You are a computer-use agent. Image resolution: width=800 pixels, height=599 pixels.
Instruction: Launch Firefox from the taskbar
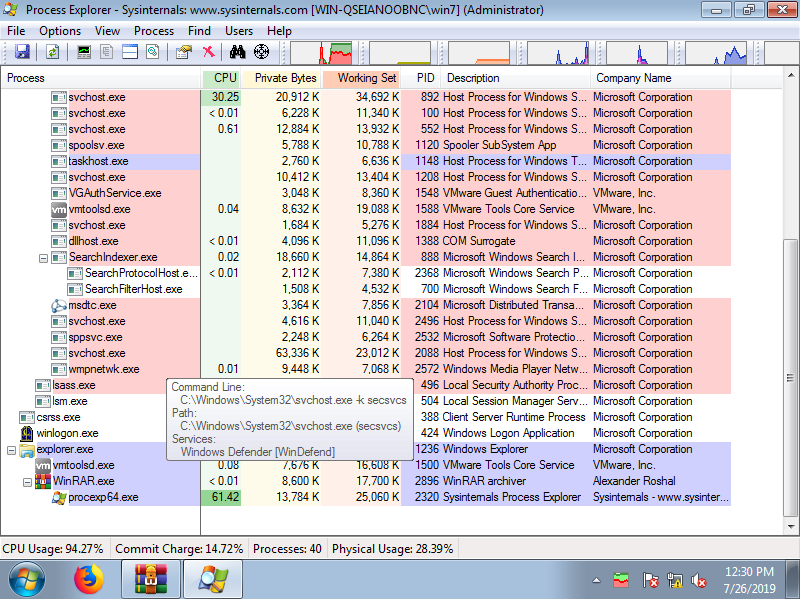coord(89,580)
